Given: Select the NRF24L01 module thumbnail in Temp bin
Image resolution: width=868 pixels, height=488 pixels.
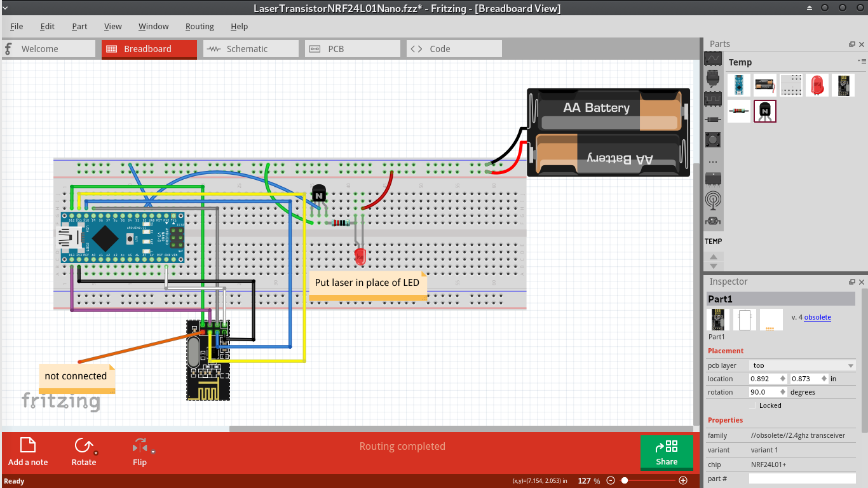Looking at the screenshot, I should [843, 85].
